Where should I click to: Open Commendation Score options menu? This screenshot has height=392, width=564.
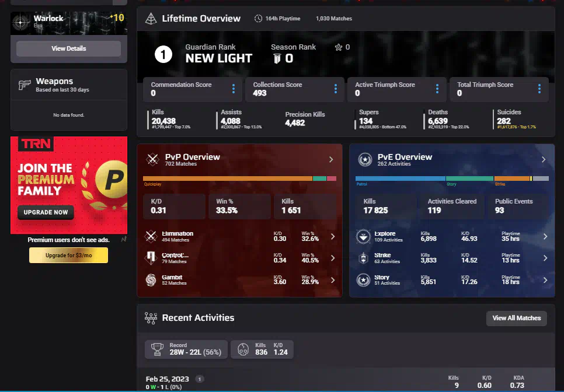click(x=234, y=89)
